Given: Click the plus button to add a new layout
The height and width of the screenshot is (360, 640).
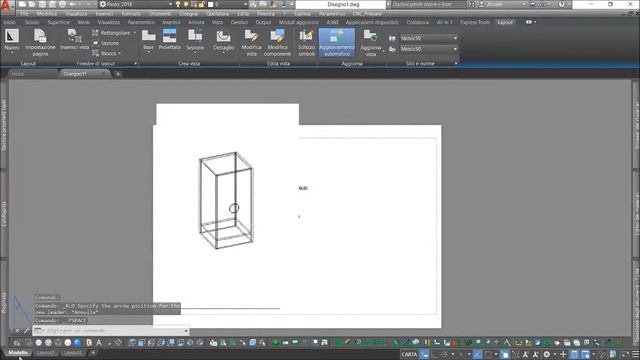Looking at the screenshot, I should click(x=93, y=353).
